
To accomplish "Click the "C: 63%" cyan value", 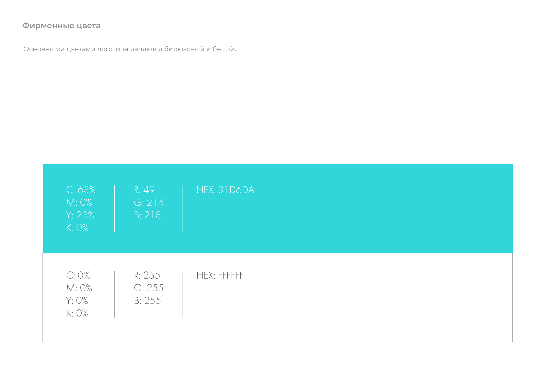I will [81, 190].
